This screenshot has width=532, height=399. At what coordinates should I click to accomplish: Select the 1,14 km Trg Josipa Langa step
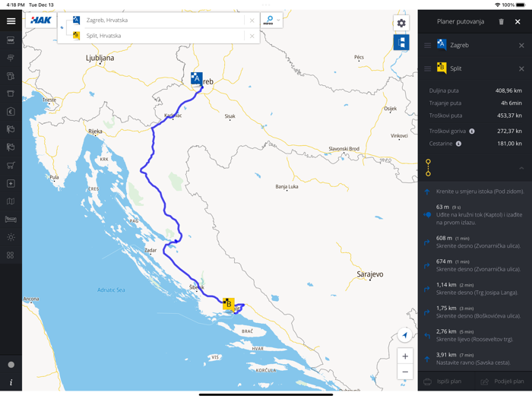coord(475,289)
